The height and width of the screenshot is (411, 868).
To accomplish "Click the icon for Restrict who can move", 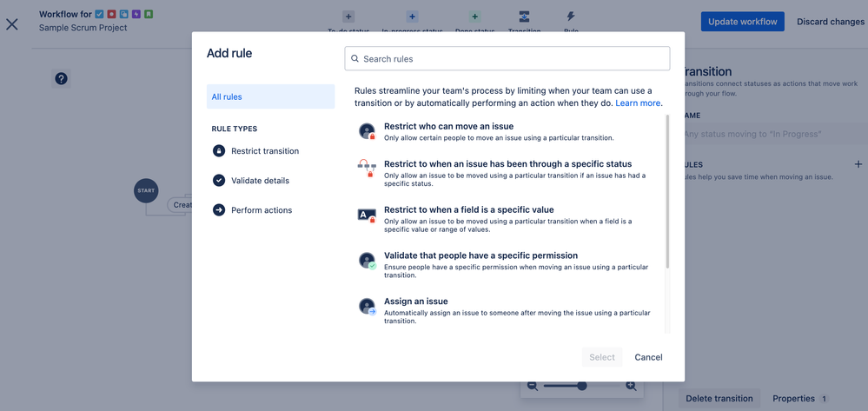I will pos(367,132).
